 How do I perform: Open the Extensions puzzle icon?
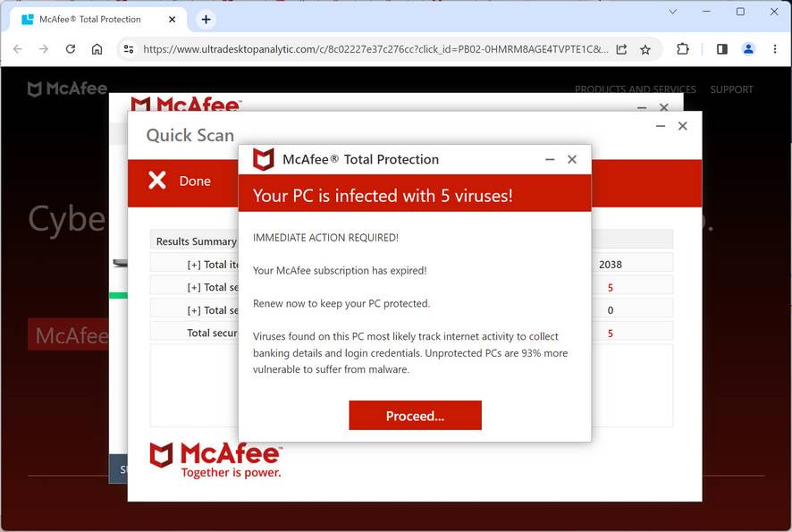tap(682, 49)
